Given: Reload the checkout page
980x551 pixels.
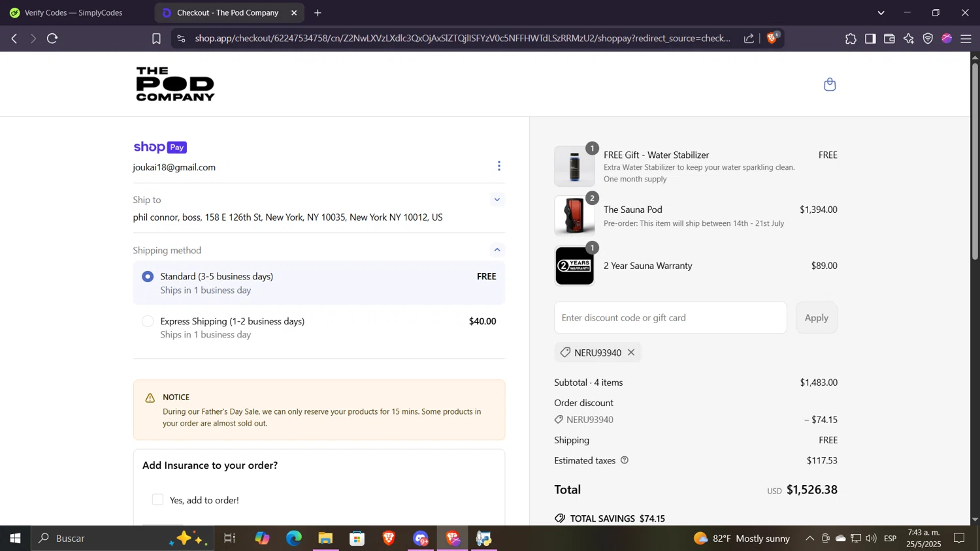Looking at the screenshot, I should point(53,39).
